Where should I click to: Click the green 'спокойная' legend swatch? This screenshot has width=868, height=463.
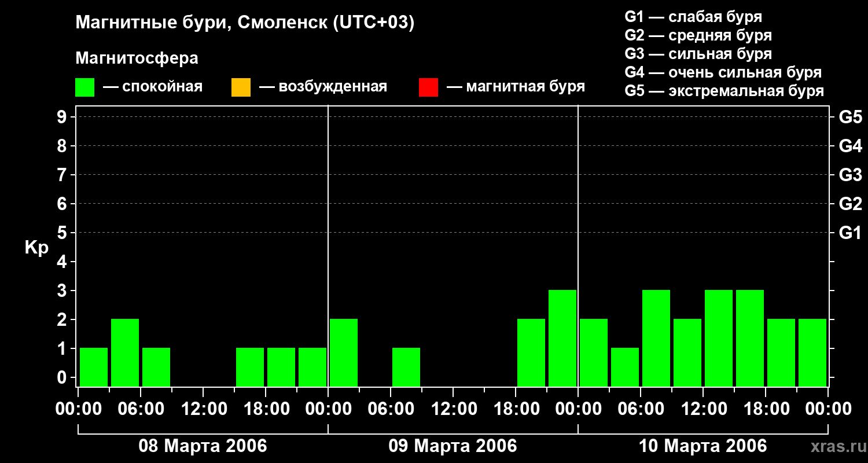[85, 87]
